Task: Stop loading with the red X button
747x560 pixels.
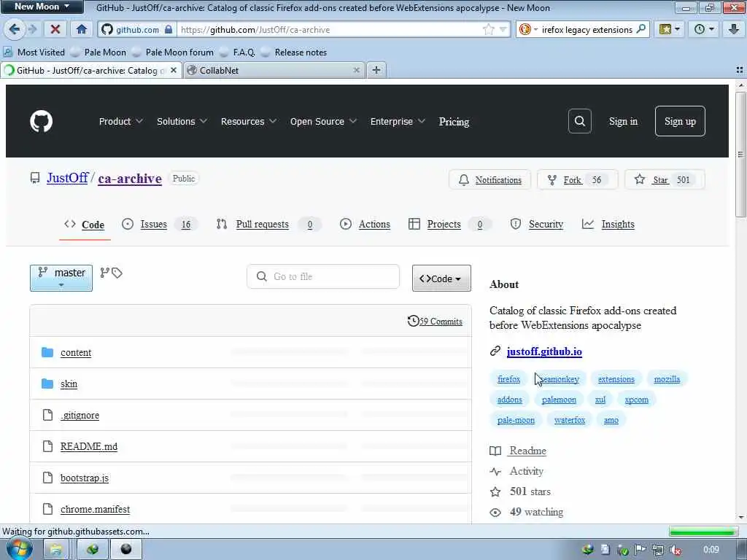Action: coord(55,29)
